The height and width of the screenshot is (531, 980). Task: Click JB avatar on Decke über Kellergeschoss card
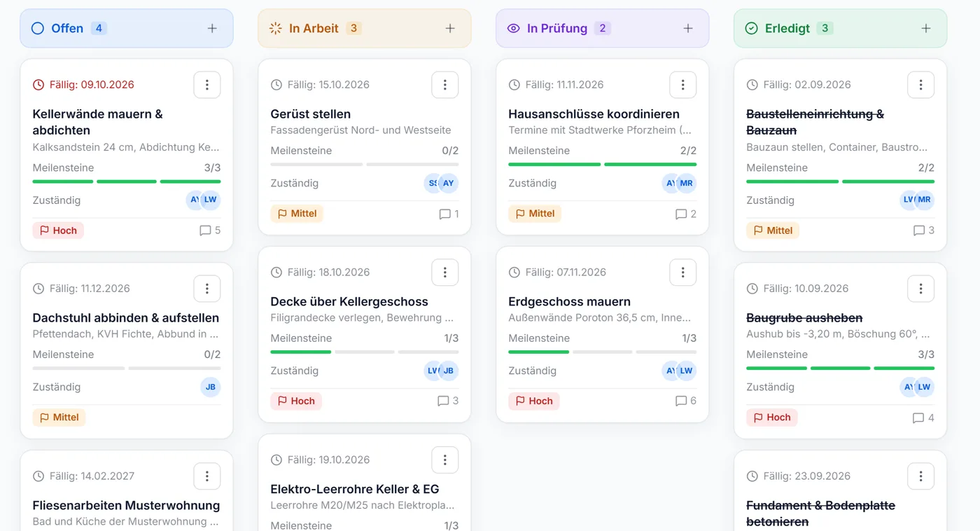point(449,371)
